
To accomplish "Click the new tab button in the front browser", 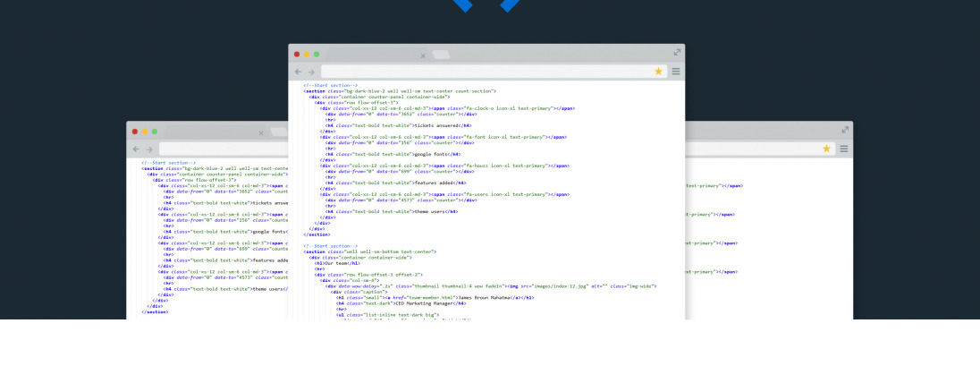I will 441,55.
